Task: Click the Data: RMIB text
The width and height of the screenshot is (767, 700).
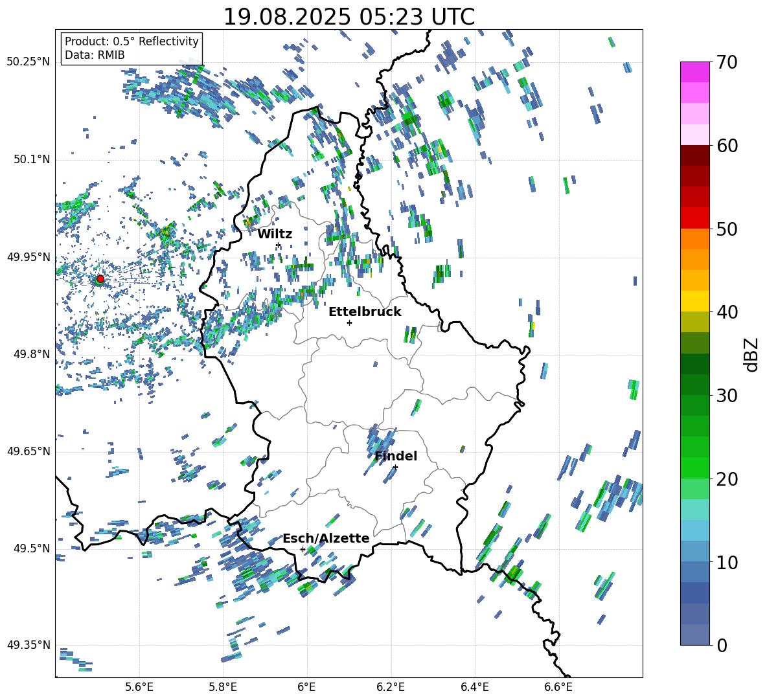Action: (x=95, y=55)
